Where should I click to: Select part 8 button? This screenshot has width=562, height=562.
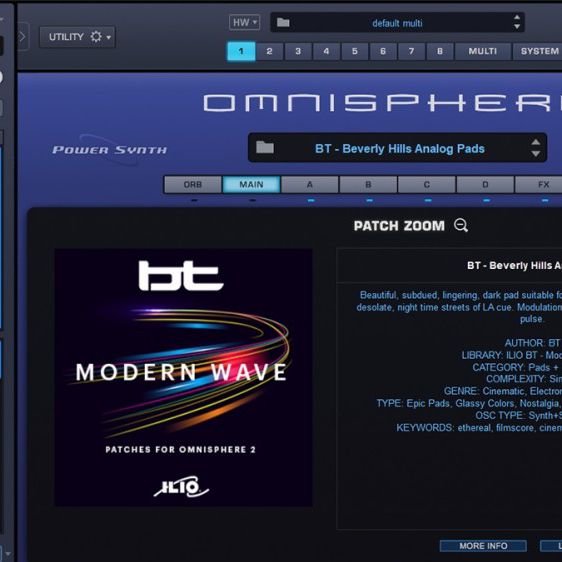pos(440,51)
